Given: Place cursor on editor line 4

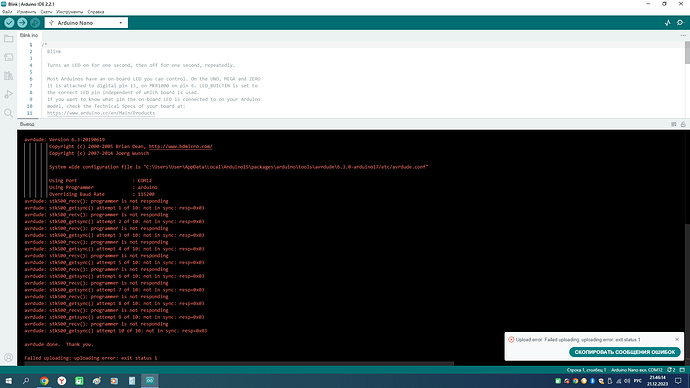Looking at the screenshot, I should (141, 65).
